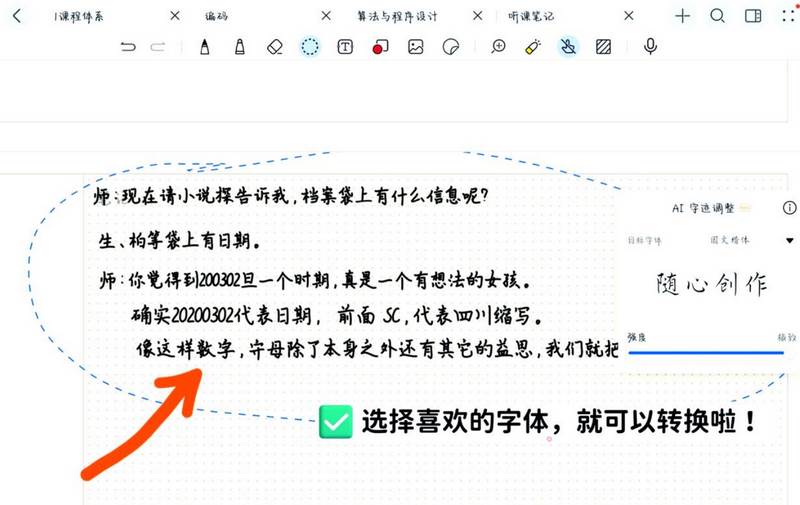Click the 随心创作 font preview
Viewport: 800px width, 505px height.
711,284
